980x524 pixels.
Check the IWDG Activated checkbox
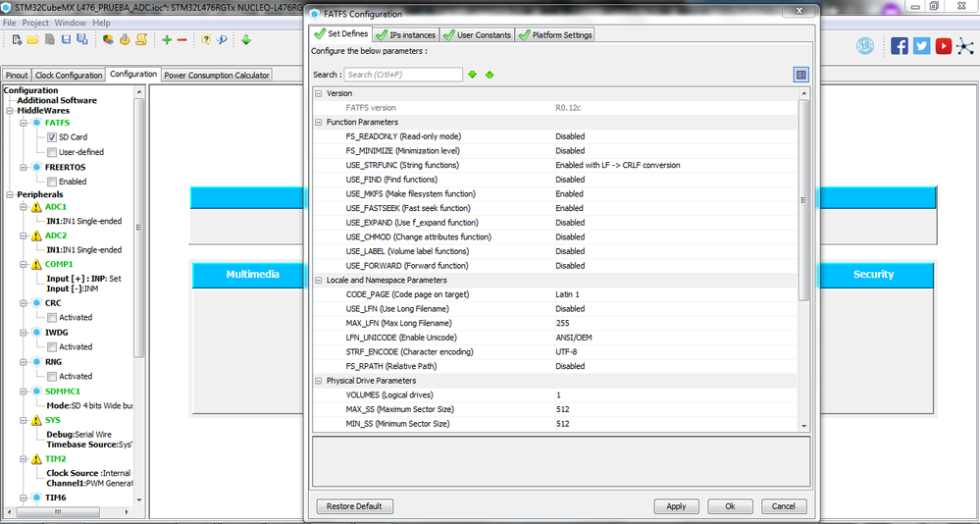tap(52, 346)
